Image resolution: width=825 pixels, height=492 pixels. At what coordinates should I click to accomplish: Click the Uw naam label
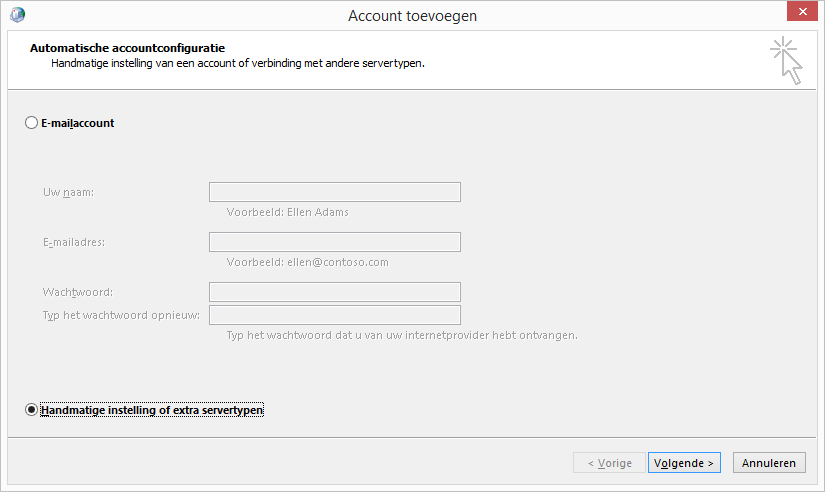click(68, 192)
